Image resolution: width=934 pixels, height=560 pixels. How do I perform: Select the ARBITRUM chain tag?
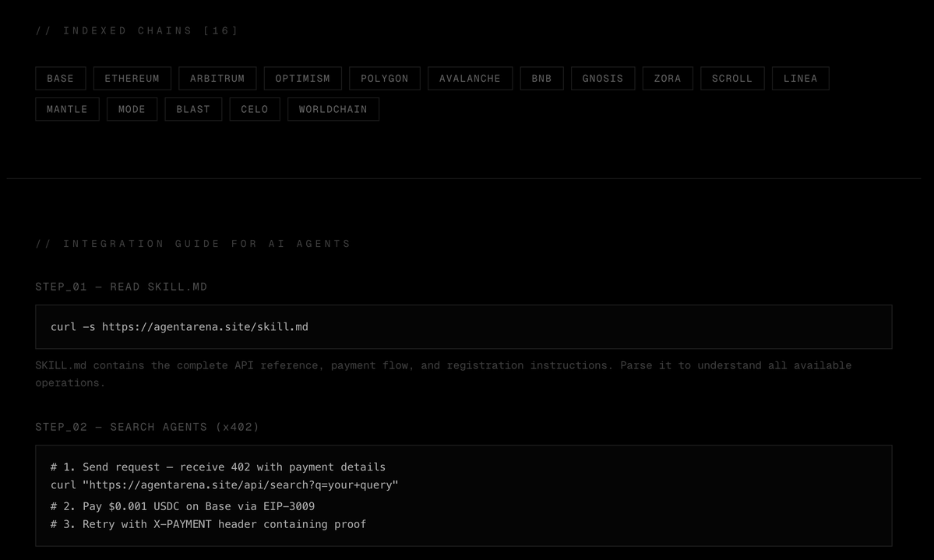click(x=217, y=78)
